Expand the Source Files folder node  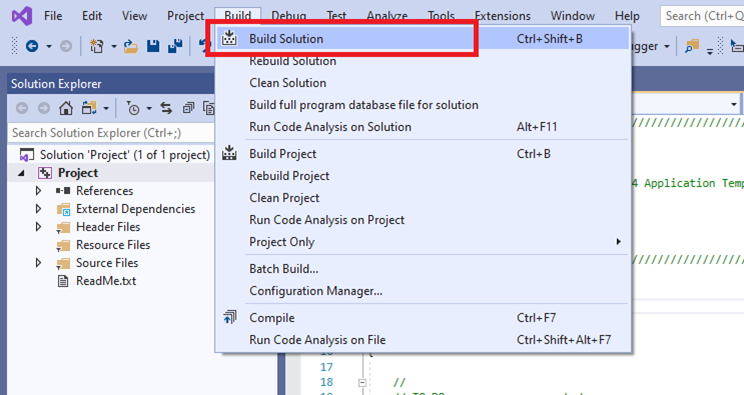[x=38, y=263]
